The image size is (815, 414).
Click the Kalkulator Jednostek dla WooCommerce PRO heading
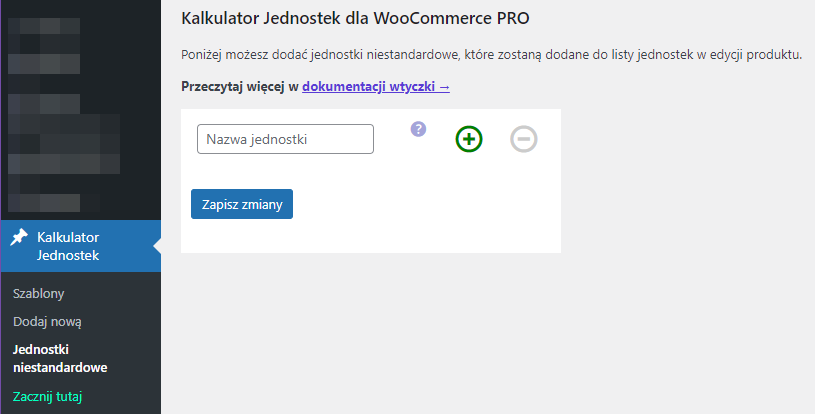(355, 18)
